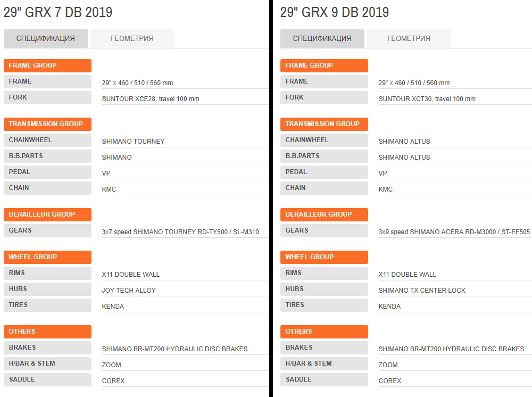
Task: Click SHIMANO TOURNEY chainwheel value
Action: coord(133,141)
